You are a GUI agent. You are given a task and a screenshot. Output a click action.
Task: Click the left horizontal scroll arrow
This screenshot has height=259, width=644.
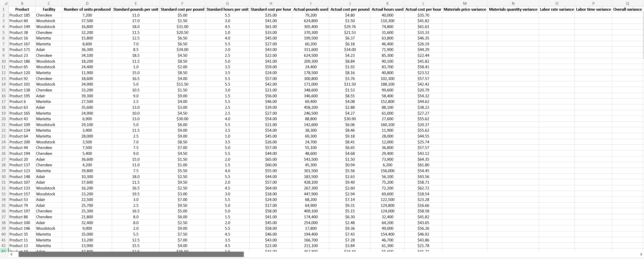11,254
